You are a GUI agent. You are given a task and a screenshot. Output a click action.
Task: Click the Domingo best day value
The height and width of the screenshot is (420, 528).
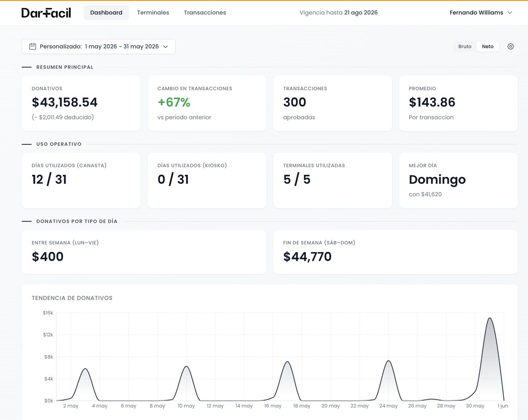point(437,179)
